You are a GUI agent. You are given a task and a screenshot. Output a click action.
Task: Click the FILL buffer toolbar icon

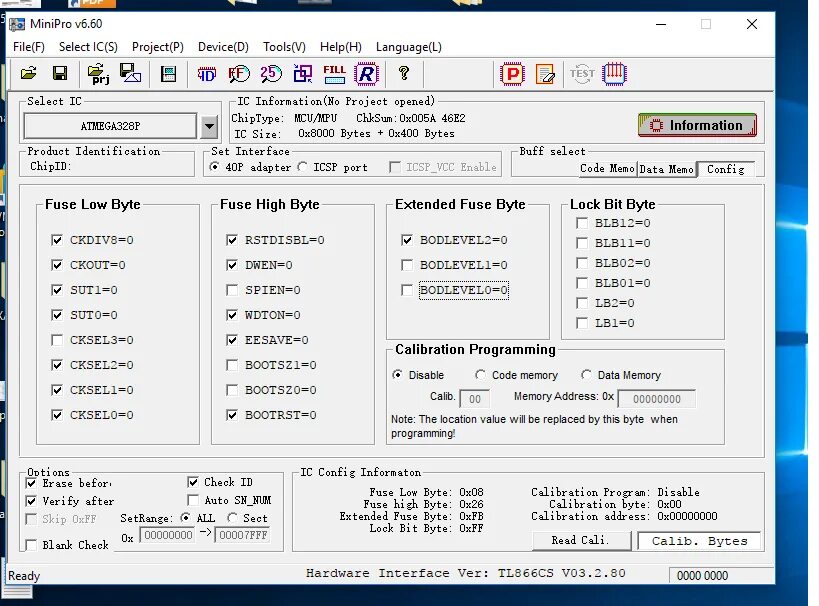tap(334, 74)
